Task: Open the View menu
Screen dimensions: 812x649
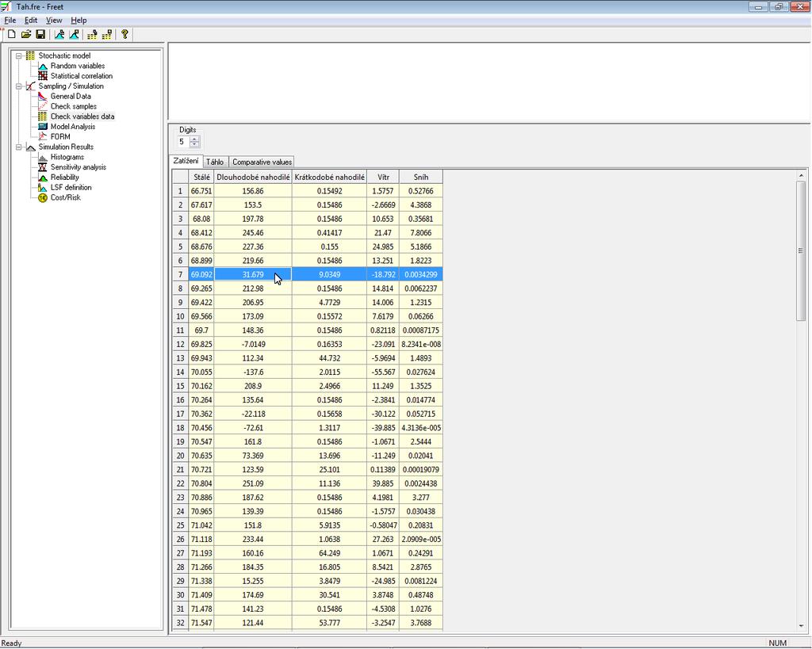Action: point(54,20)
